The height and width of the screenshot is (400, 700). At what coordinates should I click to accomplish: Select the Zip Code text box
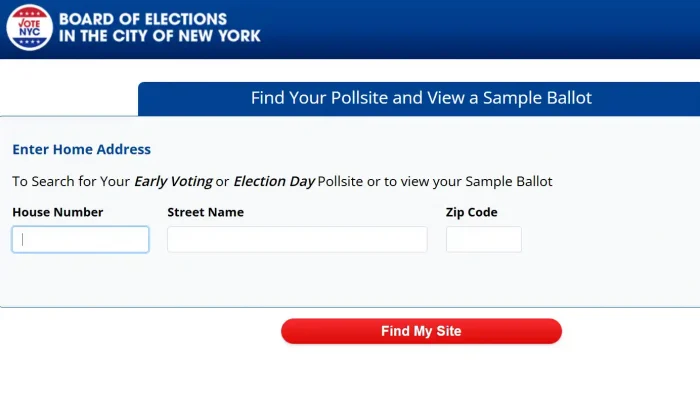click(483, 239)
